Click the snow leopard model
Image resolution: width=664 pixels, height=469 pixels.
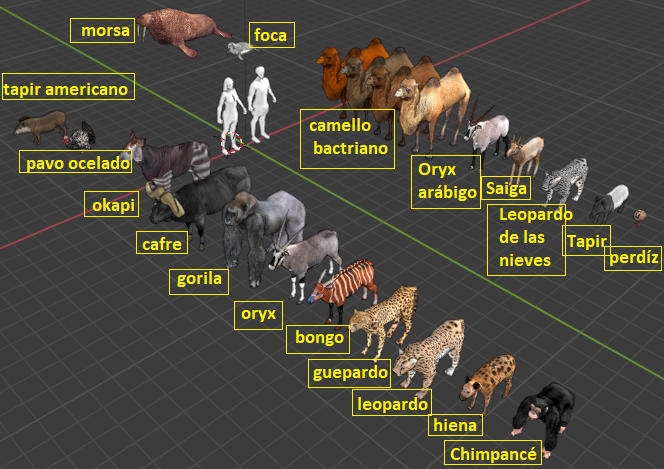565,181
